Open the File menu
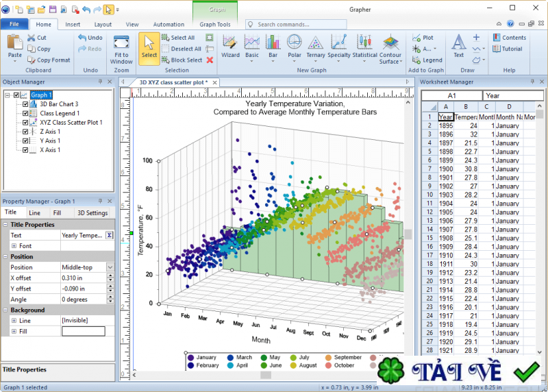Image resolution: width=548 pixels, height=392 pixels. pyautogui.click(x=14, y=24)
